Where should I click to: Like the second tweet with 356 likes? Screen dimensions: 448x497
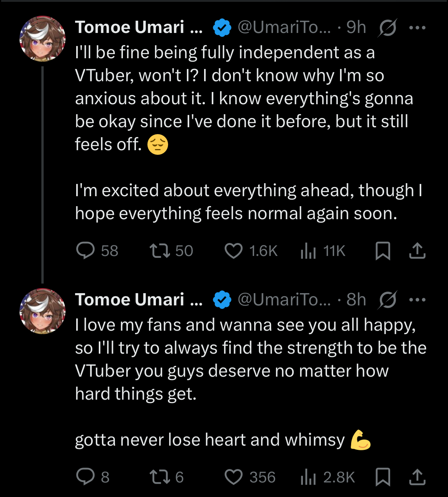click(234, 477)
